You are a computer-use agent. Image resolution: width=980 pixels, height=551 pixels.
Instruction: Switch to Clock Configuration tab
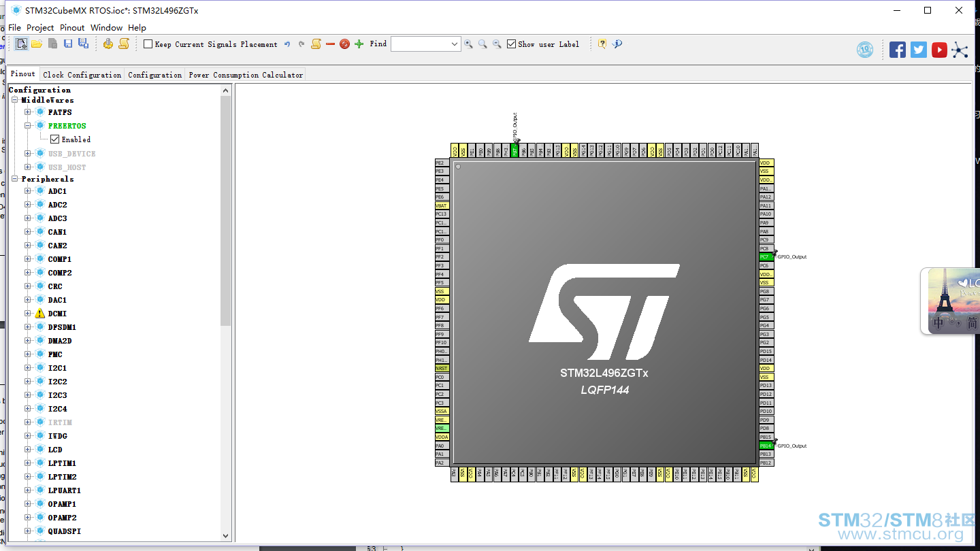(82, 75)
